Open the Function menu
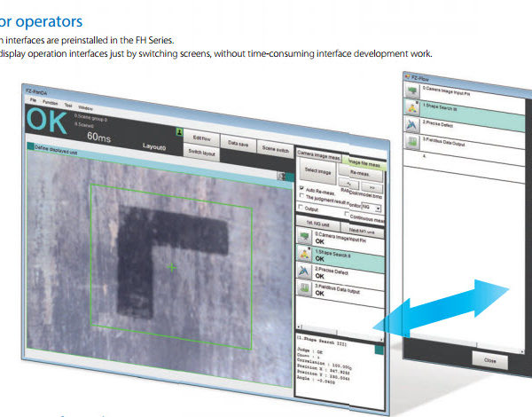Screen dimensions: 532x417 click(51, 103)
